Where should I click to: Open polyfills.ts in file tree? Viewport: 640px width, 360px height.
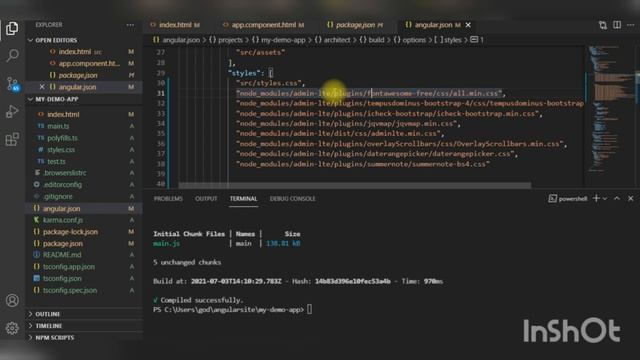[x=84, y=138]
